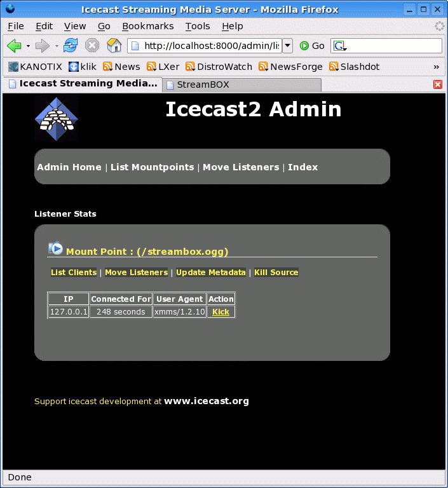The width and height of the screenshot is (448, 488).
Task: Click the Icecast igloo logo
Action: pyautogui.click(x=57, y=119)
